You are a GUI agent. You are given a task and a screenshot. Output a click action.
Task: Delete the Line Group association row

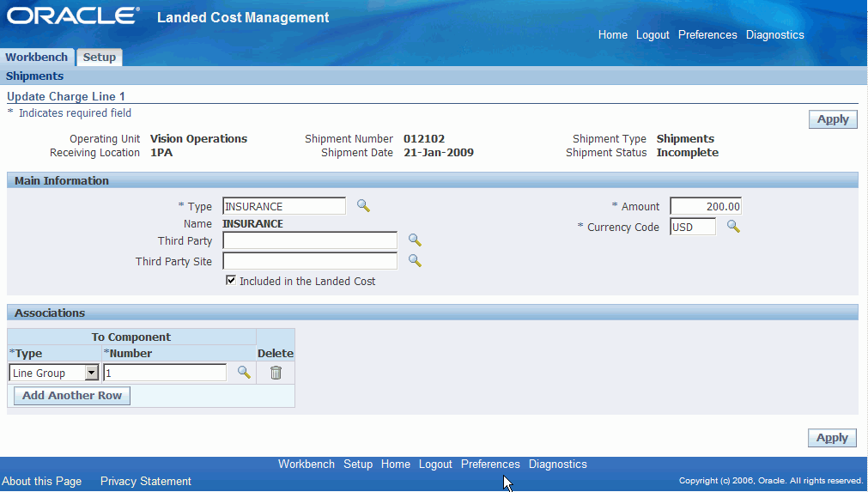pyautogui.click(x=276, y=373)
